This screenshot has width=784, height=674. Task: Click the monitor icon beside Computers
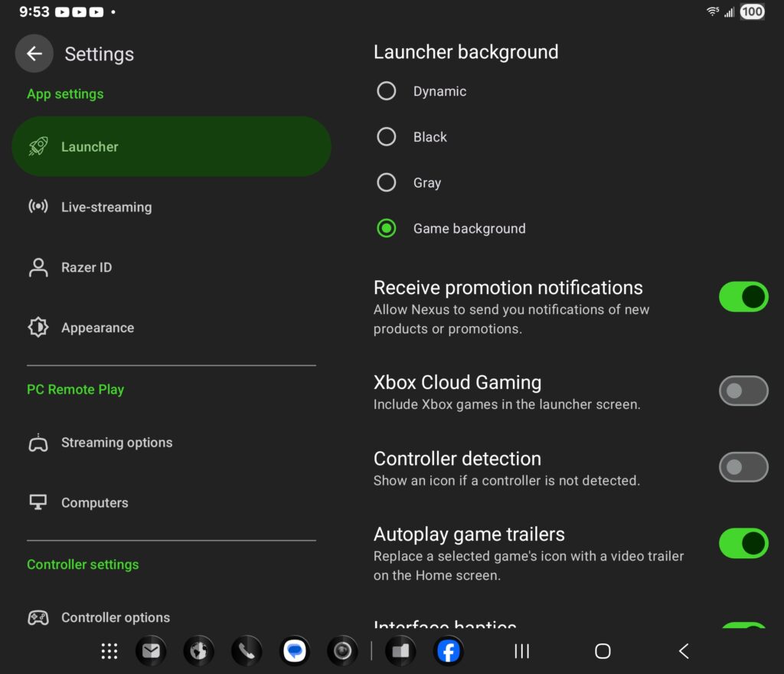point(38,502)
